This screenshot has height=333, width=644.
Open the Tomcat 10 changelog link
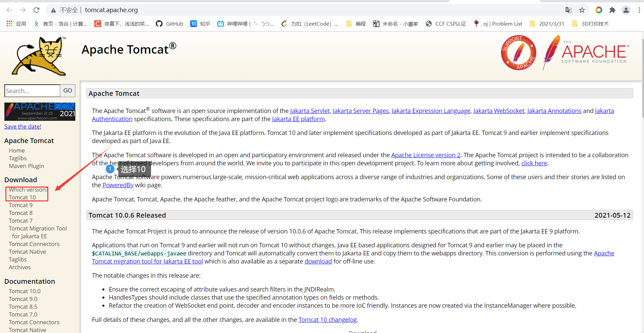coord(327,320)
